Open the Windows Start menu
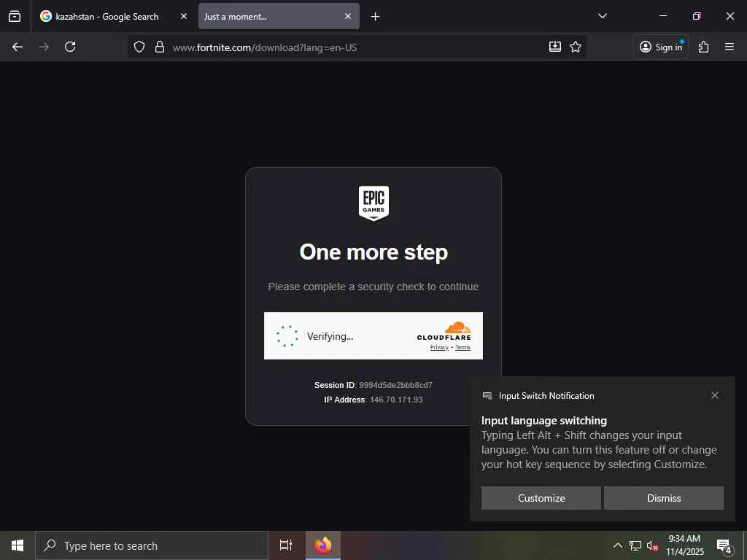 pos(18,545)
